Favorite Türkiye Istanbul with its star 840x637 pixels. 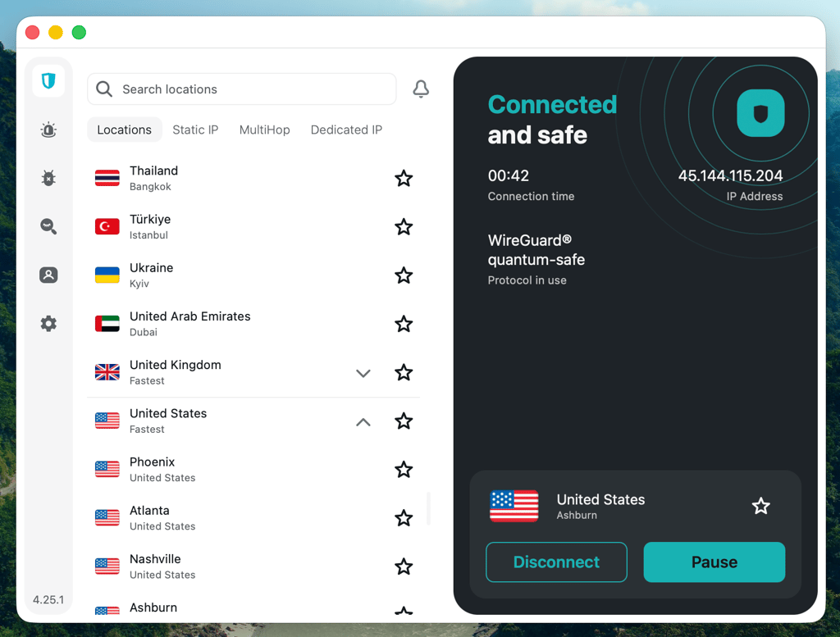404,227
